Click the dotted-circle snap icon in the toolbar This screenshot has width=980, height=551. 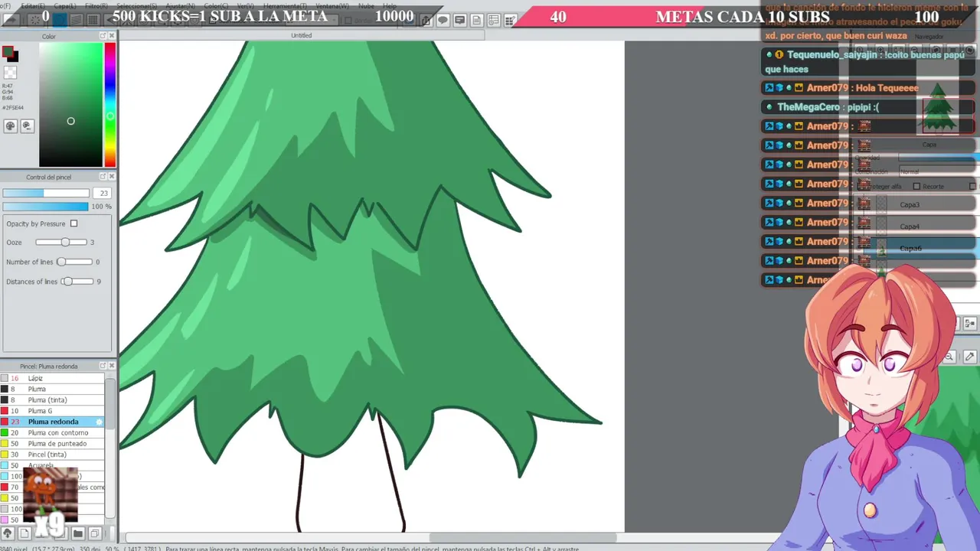click(34, 20)
